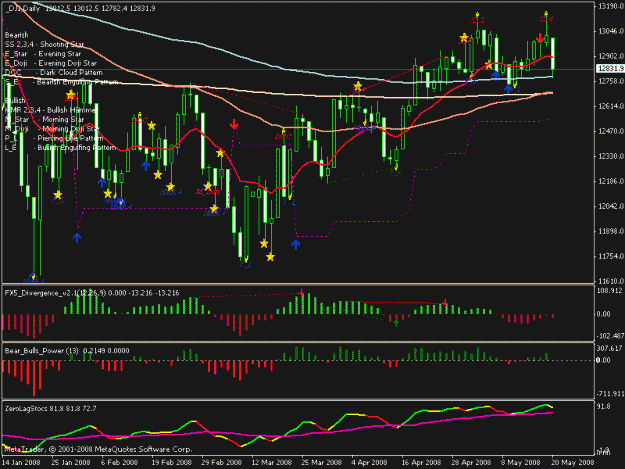Click green up arrow in FX5_Divergence panel
Screen dimensions: 625x469
396,323
